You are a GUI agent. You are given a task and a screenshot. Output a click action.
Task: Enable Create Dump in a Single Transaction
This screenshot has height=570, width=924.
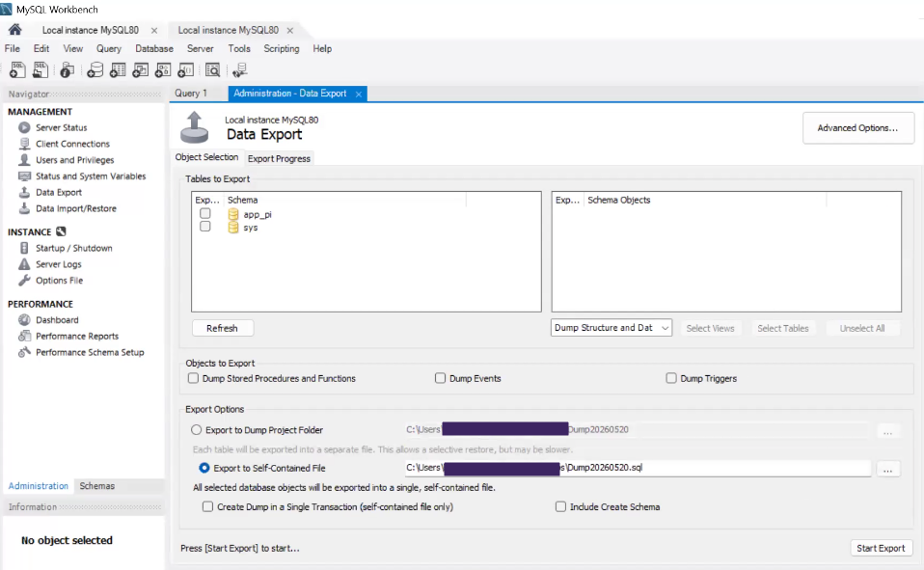pos(208,506)
